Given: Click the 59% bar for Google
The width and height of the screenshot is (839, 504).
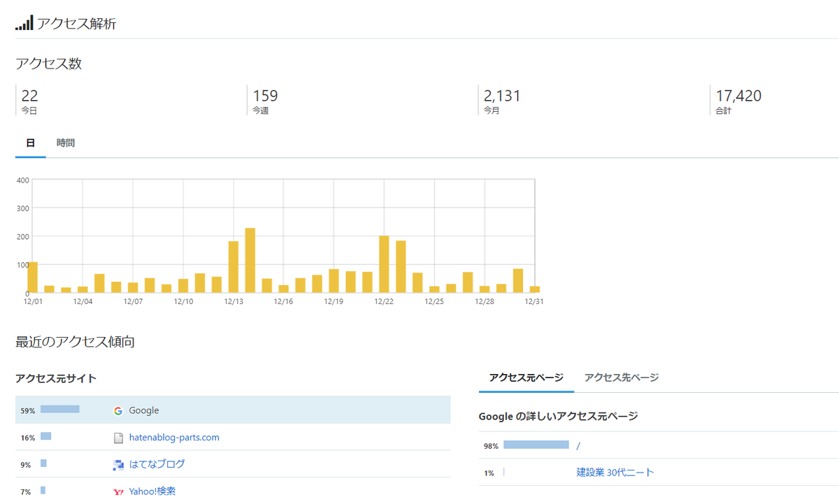Looking at the screenshot, I should click(x=60, y=410).
